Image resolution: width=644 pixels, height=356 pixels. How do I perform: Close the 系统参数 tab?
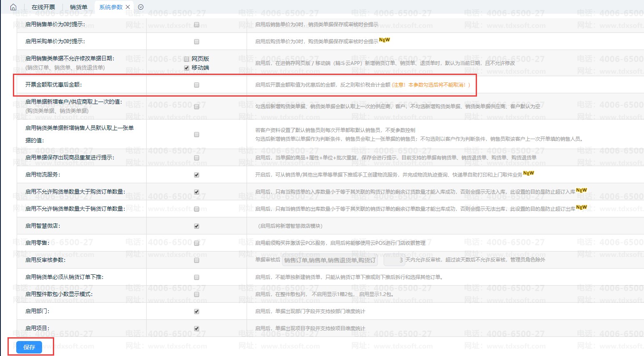[x=128, y=7]
